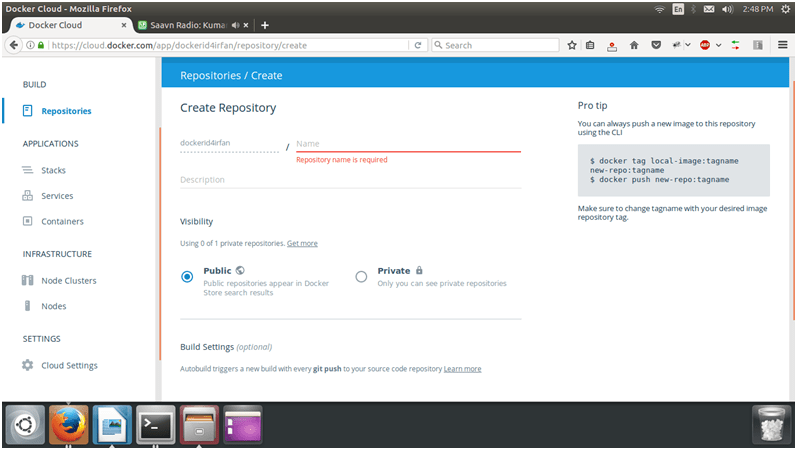Click the Services sidebar icon
Viewport: 797px width, 450px height.
click(x=27, y=195)
